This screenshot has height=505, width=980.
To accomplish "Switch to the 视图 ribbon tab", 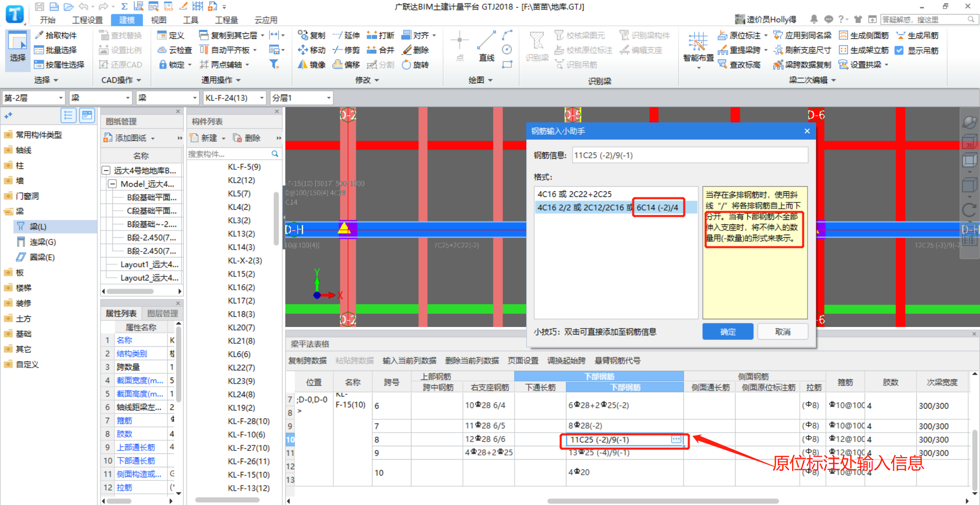I will 159,20.
